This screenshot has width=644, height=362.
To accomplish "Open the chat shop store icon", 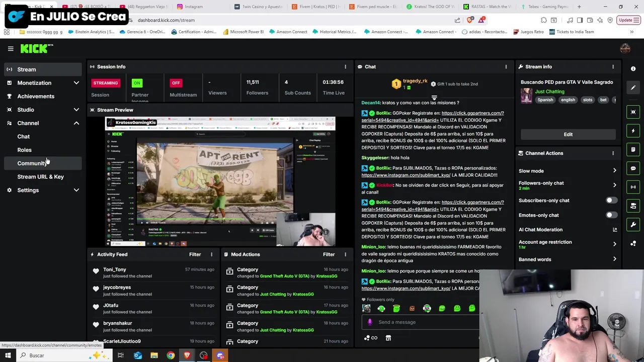I will pyautogui.click(x=388, y=338).
